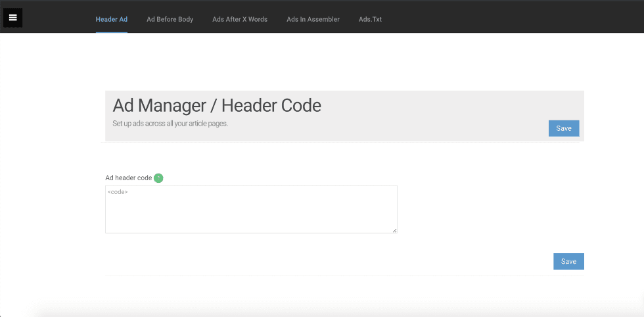Click the 'Set up ads across' subtitle text

pos(170,124)
